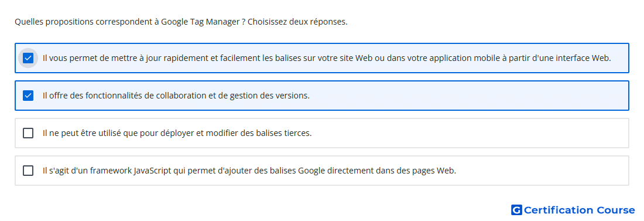Uncheck the collaboration and version management checkbox
Viewport: 644px width, 221px height.
28,96
